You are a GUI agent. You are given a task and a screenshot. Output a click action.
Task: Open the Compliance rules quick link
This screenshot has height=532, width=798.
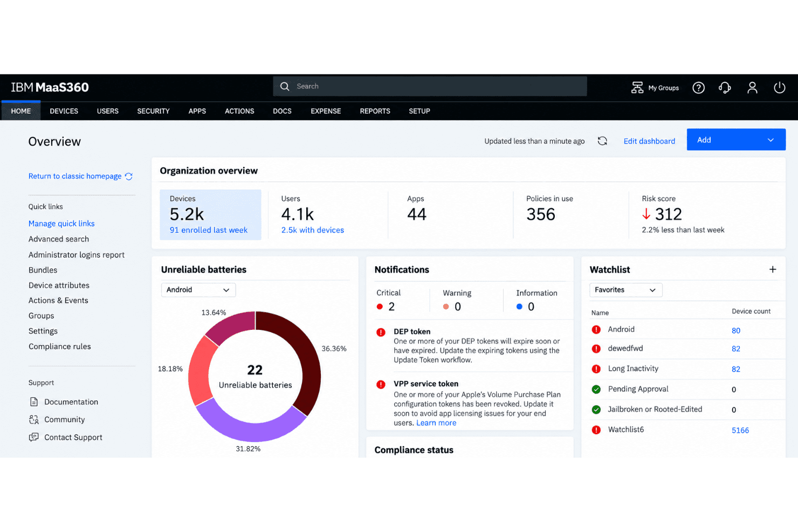(x=60, y=347)
